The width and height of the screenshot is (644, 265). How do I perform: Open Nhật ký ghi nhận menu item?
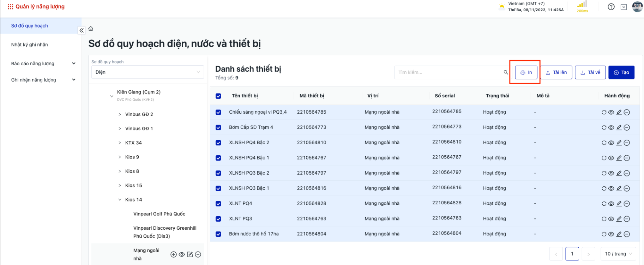click(x=30, y=45)
